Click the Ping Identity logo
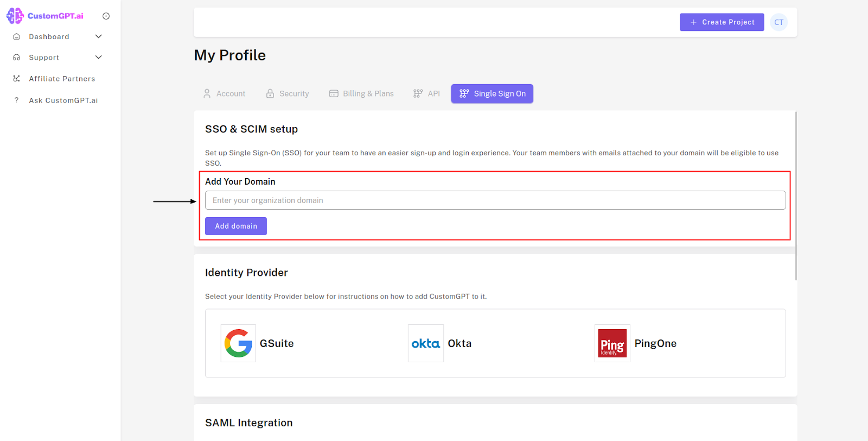The width and height of the screenshot is (868, 441). pyautogui.click(x=612, y=343)
